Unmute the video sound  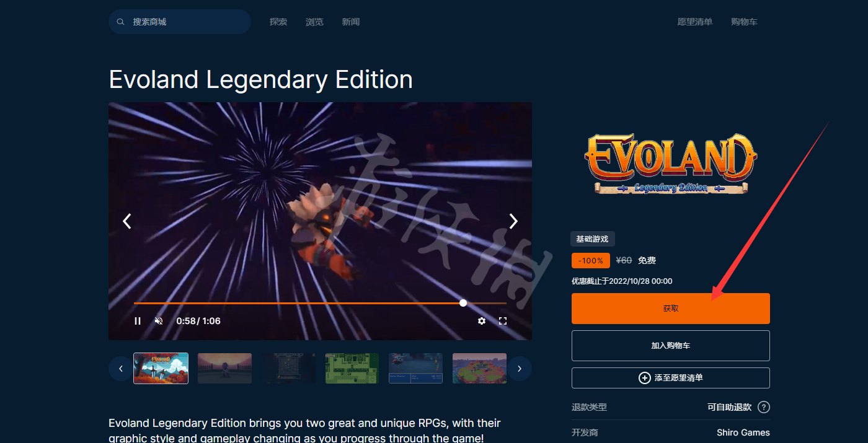point(159,321)
